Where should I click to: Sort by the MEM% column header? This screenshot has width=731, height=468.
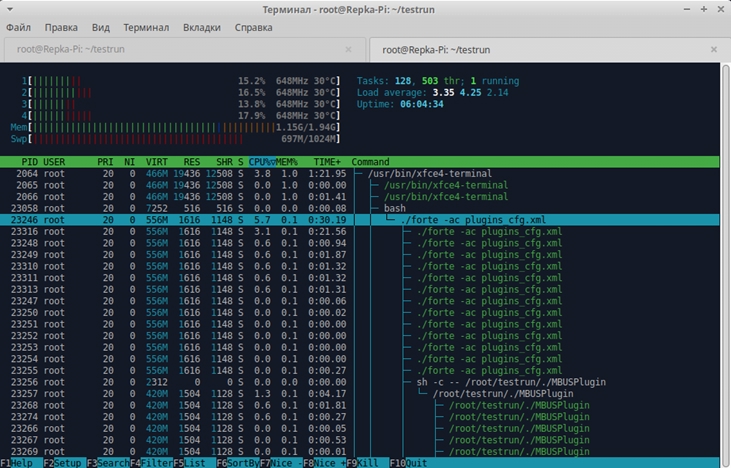click(x=287, y=162)
